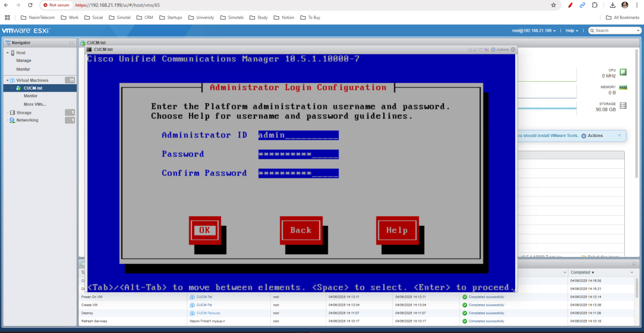Click the STORAGE disk icon
The width and height of the screenshot is (644, 333).
coord(623,106)
